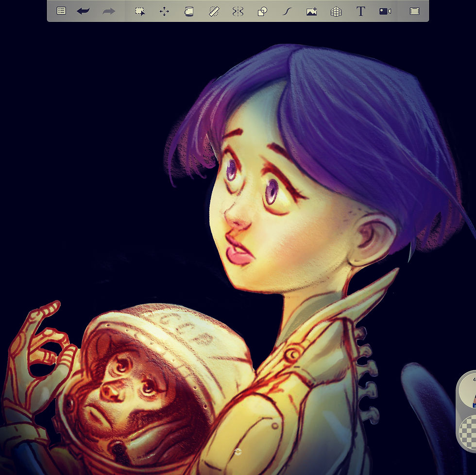Image resolution: width=476 pixels, height=475 pixels.
Task: Open the brush puck showing size 4
Action: click(x=467, y=391)
